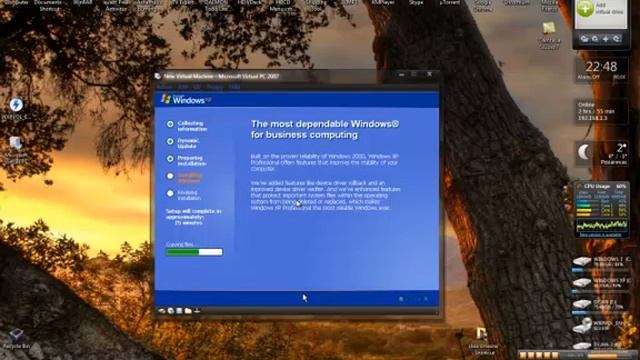
Task: Click the fifth orange button on media bar
Action: click(x=554, y=355)
